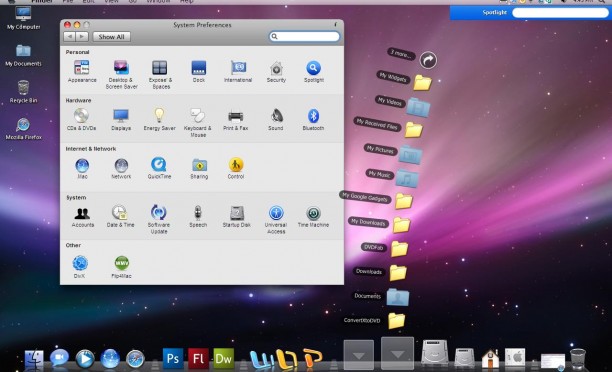Screen dimensions: 612x372
Task: Open the ConvertXtoDVD folder in the stack
Action: [x=397, y=321]
